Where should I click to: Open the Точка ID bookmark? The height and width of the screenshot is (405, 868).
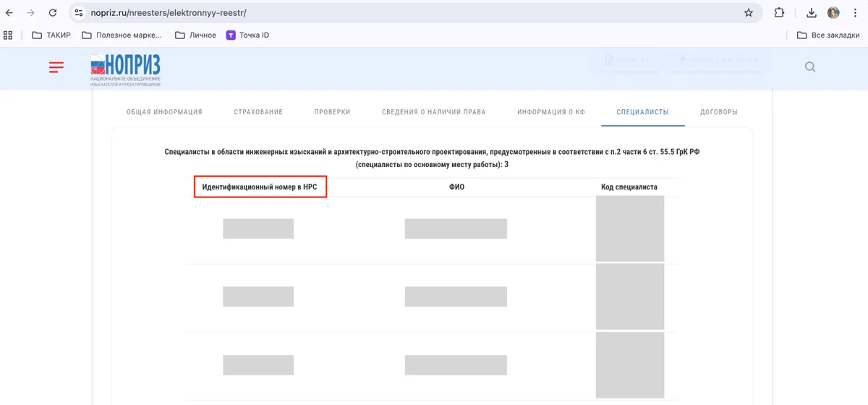pyautogui.click(x=247, y=35)
